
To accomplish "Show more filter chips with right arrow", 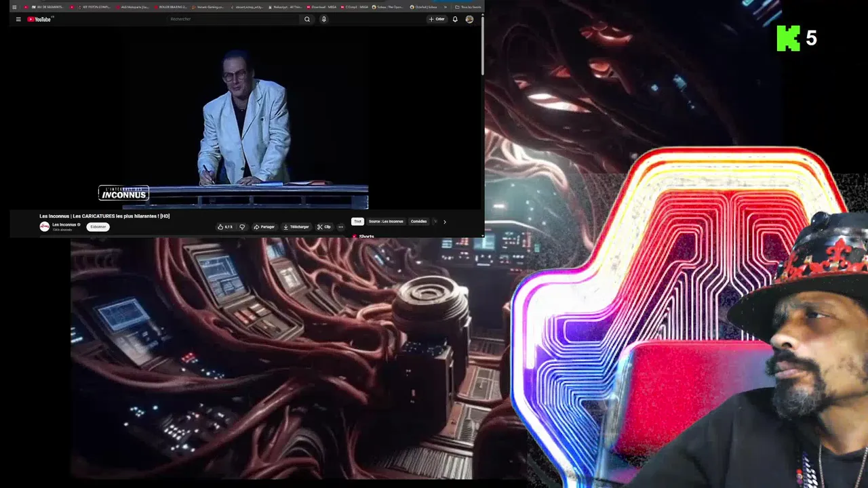I will coord(445,222).
